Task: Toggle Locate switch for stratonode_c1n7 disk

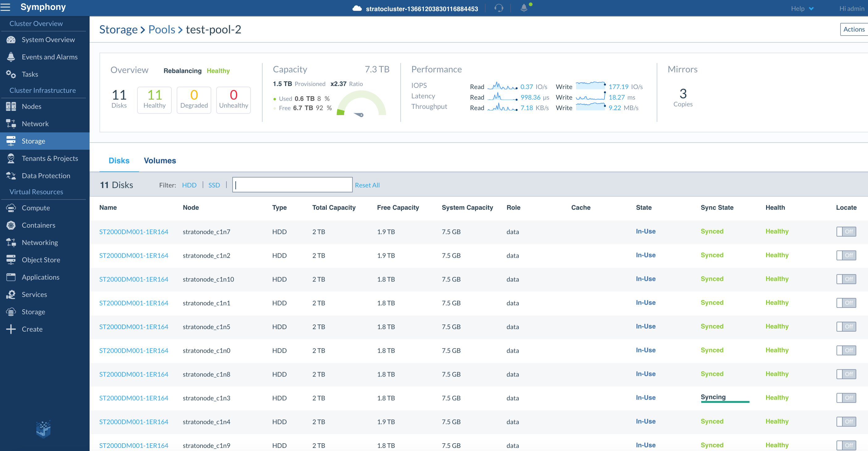Action: [846, 231]
